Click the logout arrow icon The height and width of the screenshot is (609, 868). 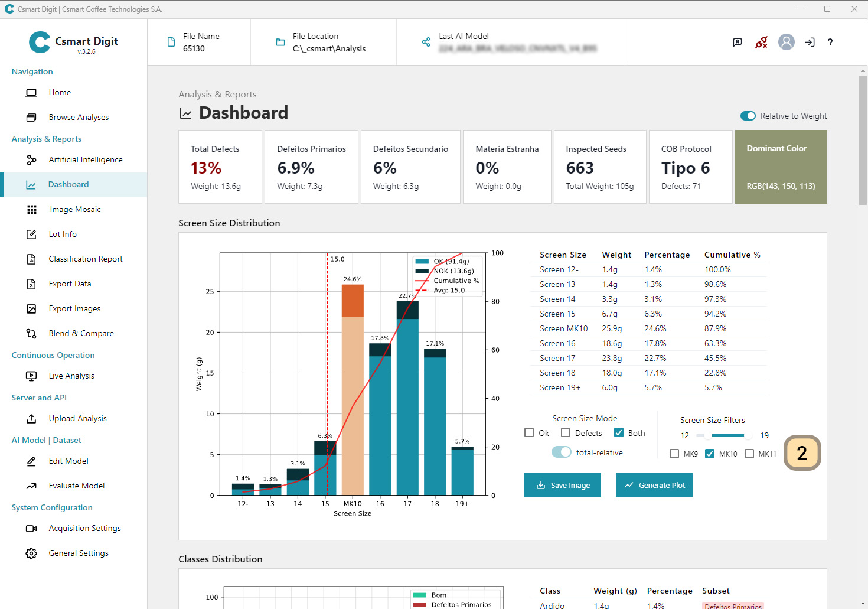point(810,42)
